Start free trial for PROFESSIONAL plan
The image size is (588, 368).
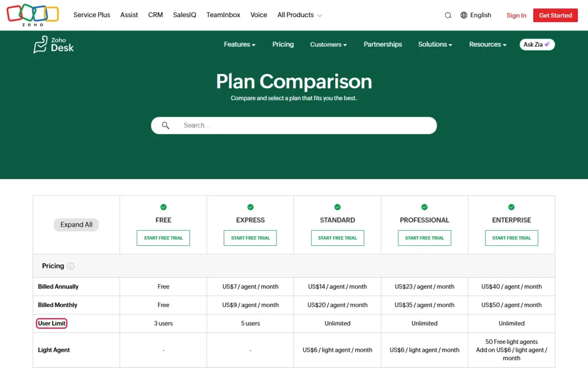[424, 238]
